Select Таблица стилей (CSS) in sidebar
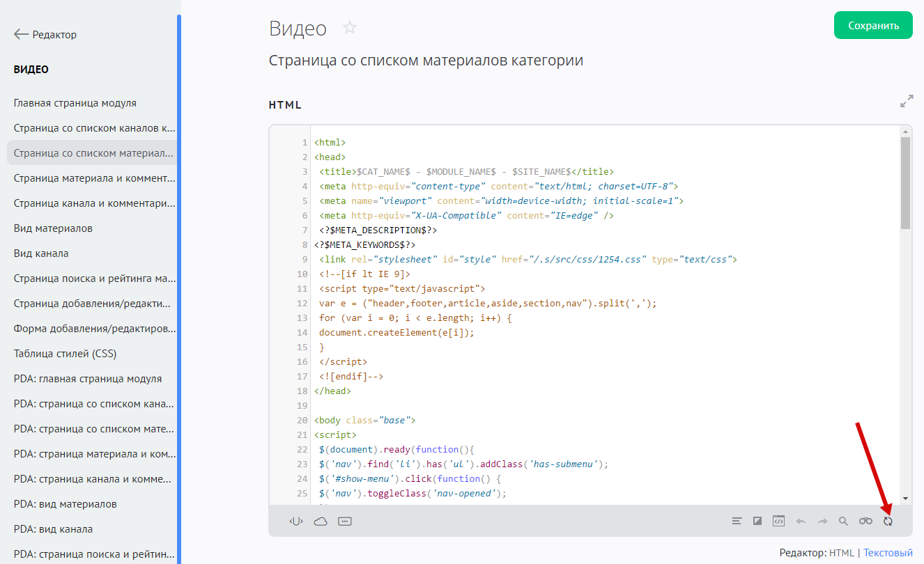Screen dimensions: 924x564 [66, 354]
